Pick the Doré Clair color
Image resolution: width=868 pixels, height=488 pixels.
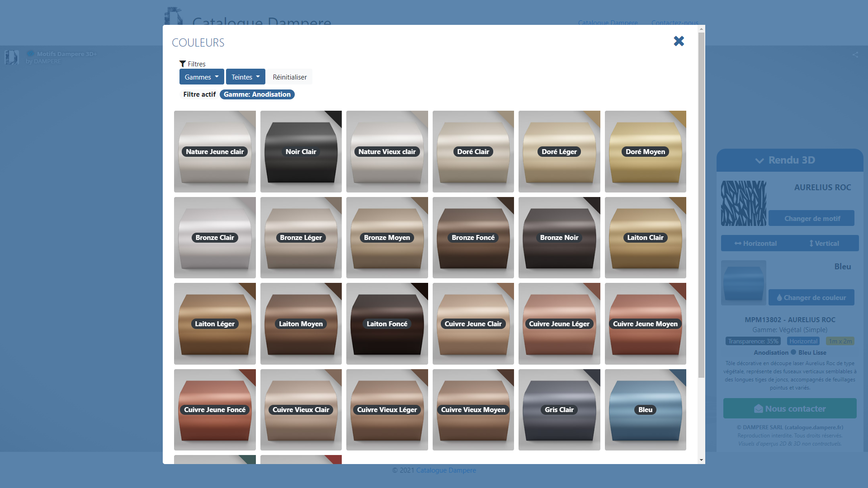pyautogui.click(x=473, y=151)
